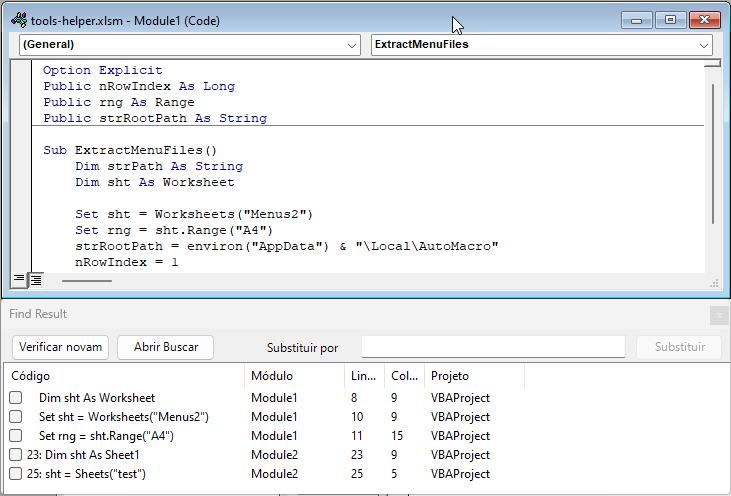Click the 'Find Result' panel title
The width and height of the screenshot is (731, 496).
(x=38, y=314)
